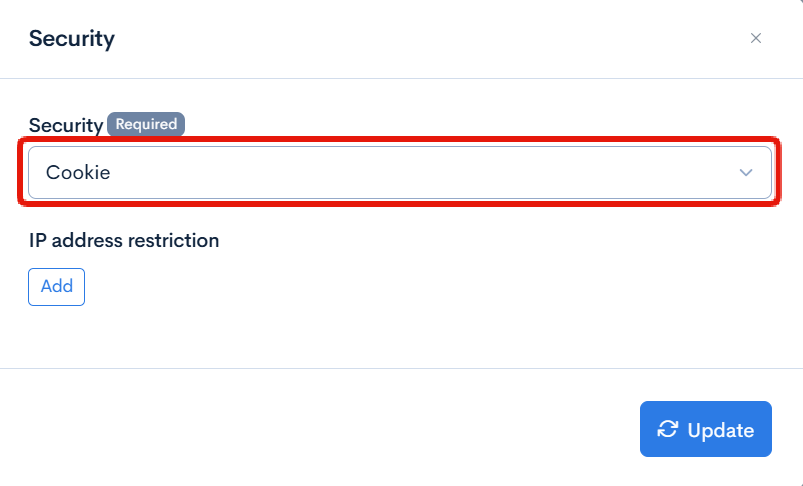Click the X icon in dialog header
This screenshot has width=803, height=486.
pos(756,39)
